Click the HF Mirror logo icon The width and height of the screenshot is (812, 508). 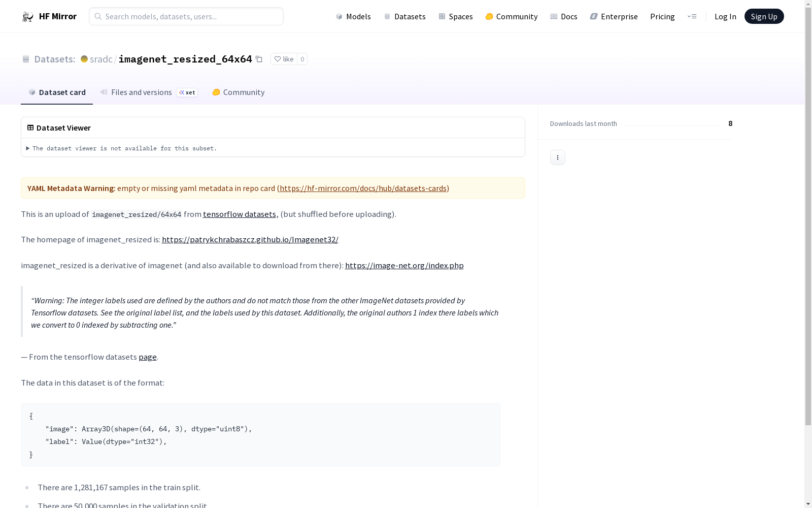[28, 17]
